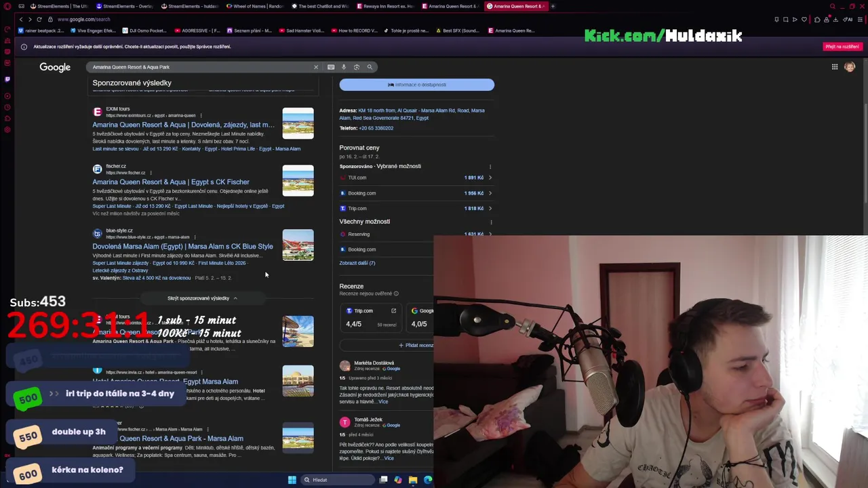Open the Google logo homepage
The height and width of the screenshot is (488, 868).
pyautogui.click(x=55, y=67)
